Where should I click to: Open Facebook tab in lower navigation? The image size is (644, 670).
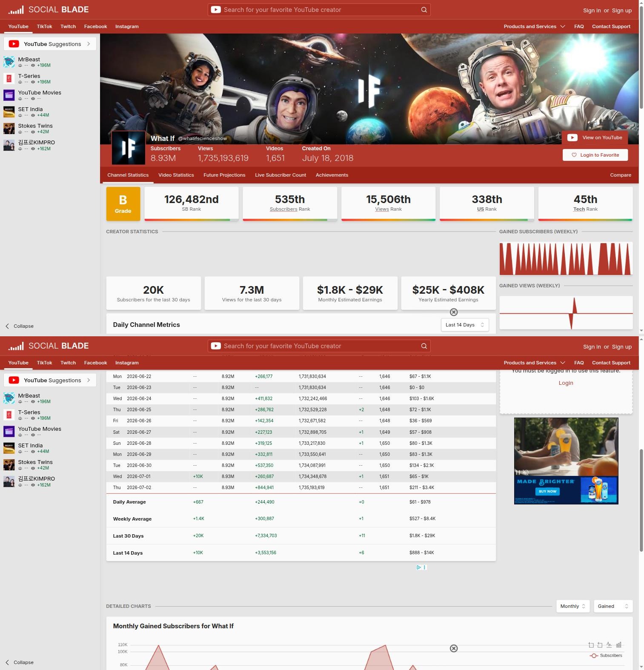click(96, 363)
